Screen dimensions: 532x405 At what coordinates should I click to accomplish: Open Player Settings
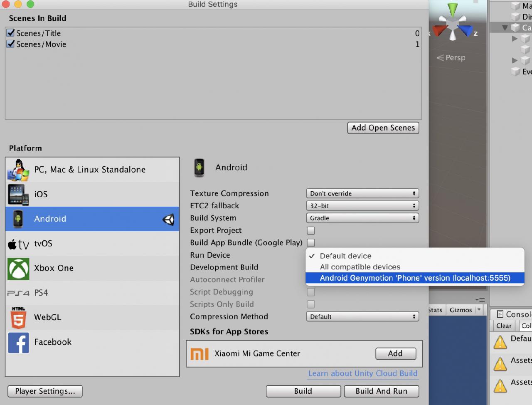coord(45,391)
